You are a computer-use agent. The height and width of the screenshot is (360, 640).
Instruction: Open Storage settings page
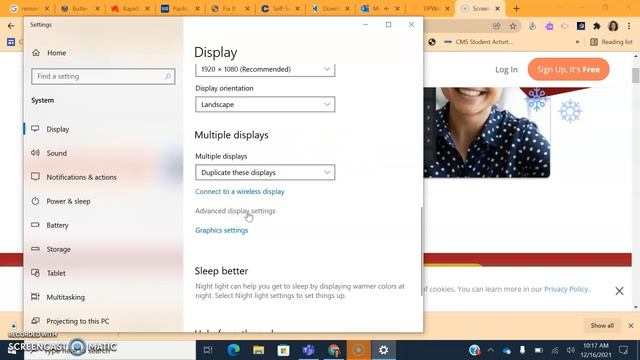coord(58,249)
